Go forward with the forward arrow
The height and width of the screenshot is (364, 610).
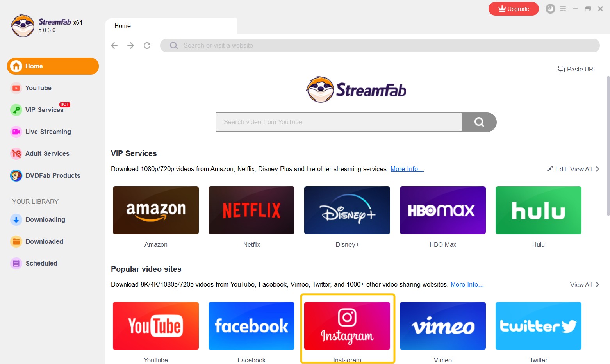(130, 45)
